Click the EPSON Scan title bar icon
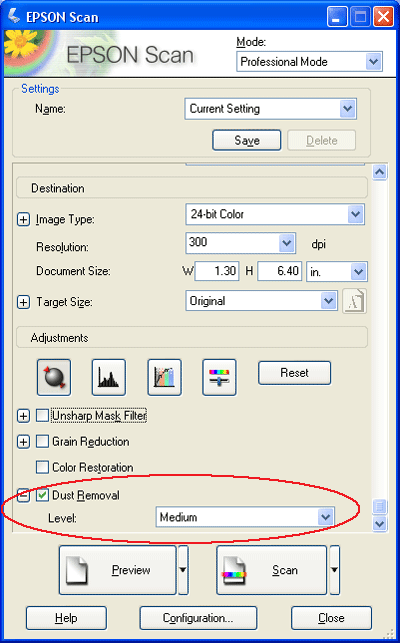 (x=14, y=16)
